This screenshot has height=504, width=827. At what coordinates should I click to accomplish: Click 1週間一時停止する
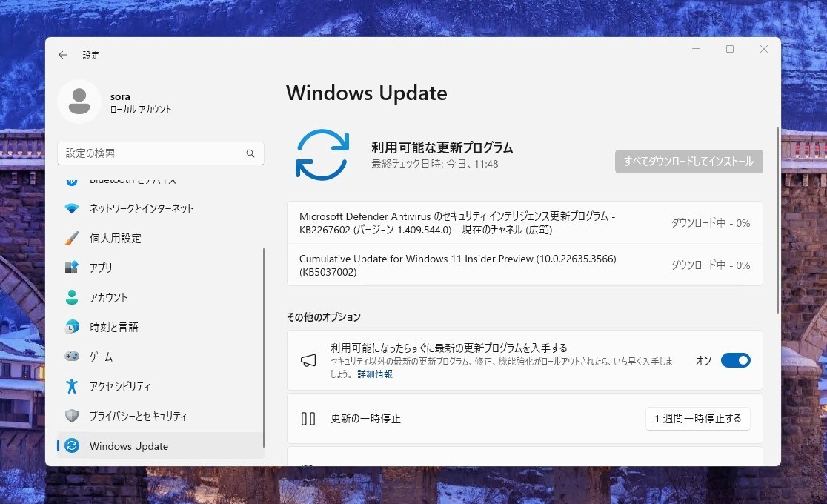(x=697, y=418)
